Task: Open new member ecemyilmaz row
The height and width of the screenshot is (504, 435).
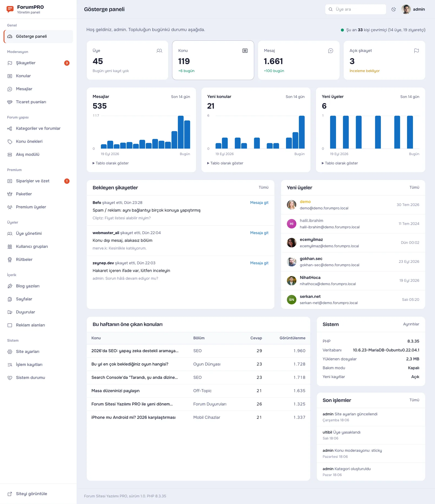Action: pos(353,243)
